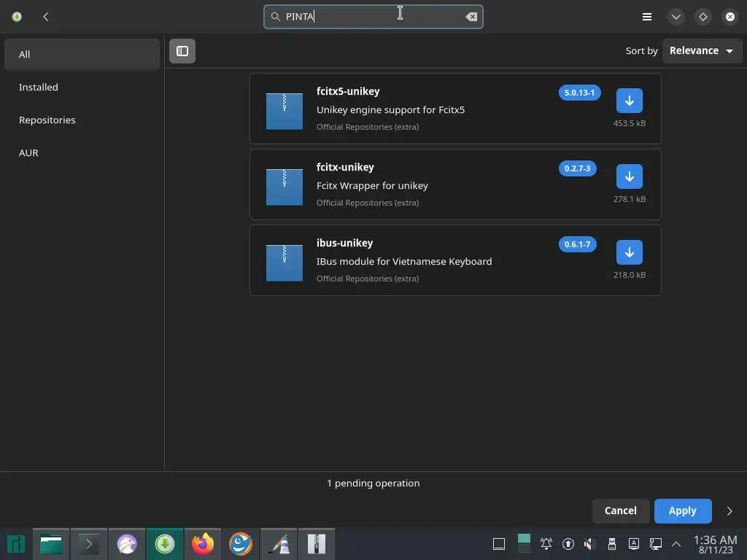Apply the pending operation
Image resolution: width=747 pixels, height=560 pixels.
pyautogui.click(x=683, y=510)
